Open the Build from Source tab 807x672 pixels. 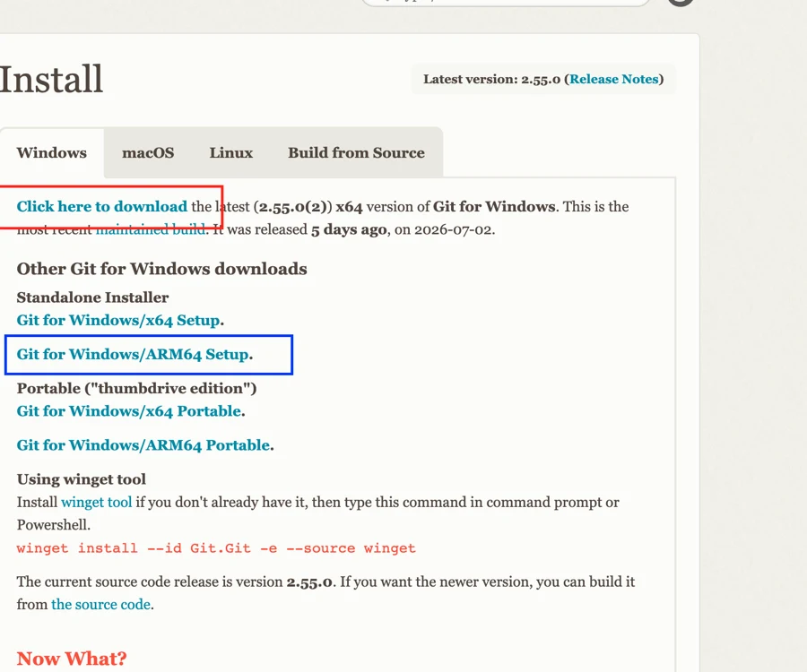356,152
